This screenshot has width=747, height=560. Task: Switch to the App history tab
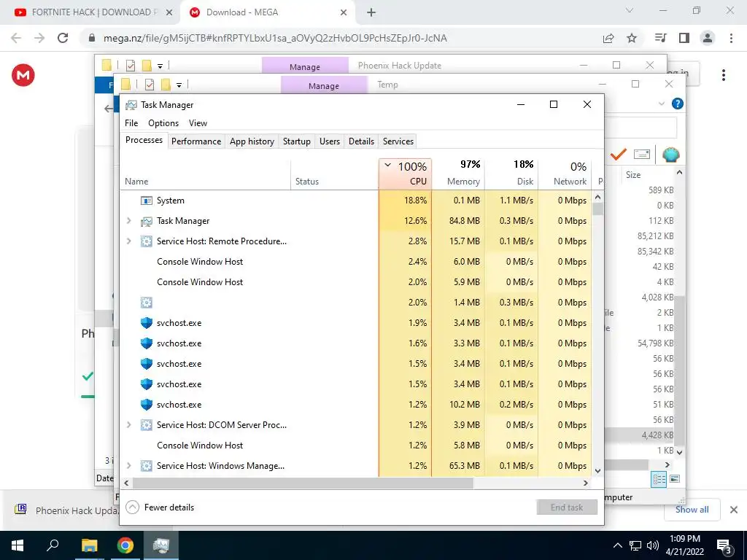(x=252, y=141)
